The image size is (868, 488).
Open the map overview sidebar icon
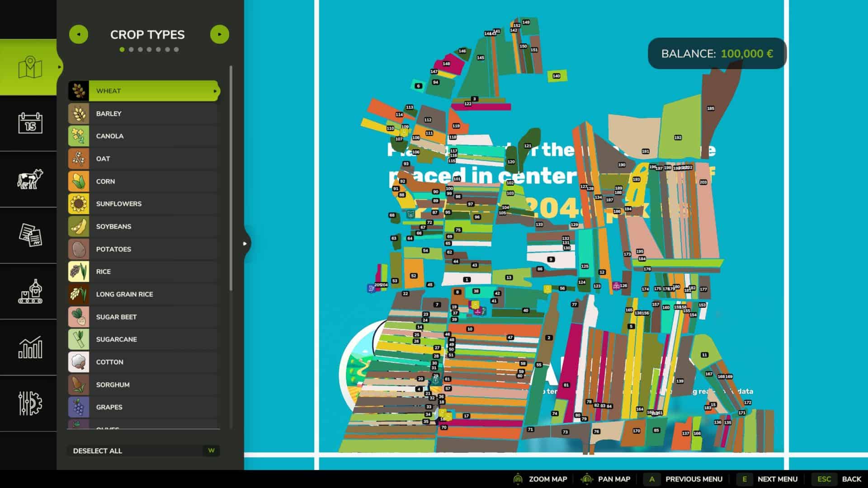pyautogui.click(x=30, y=67)
